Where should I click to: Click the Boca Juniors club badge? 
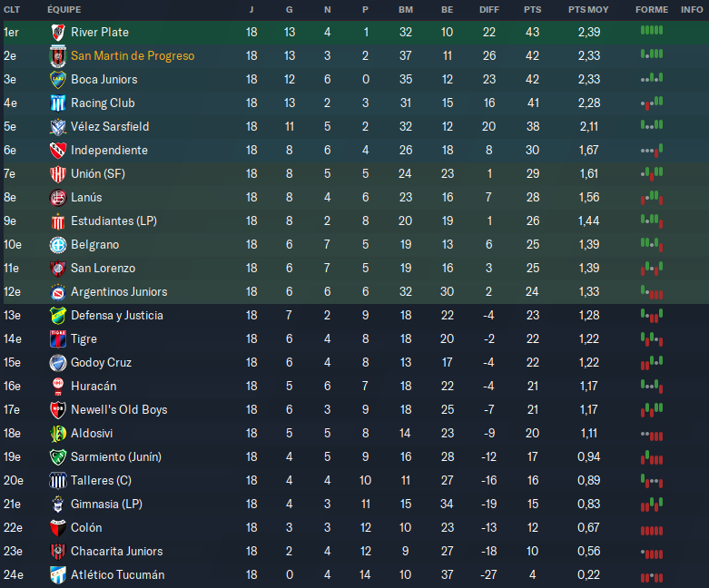[58, 79]
